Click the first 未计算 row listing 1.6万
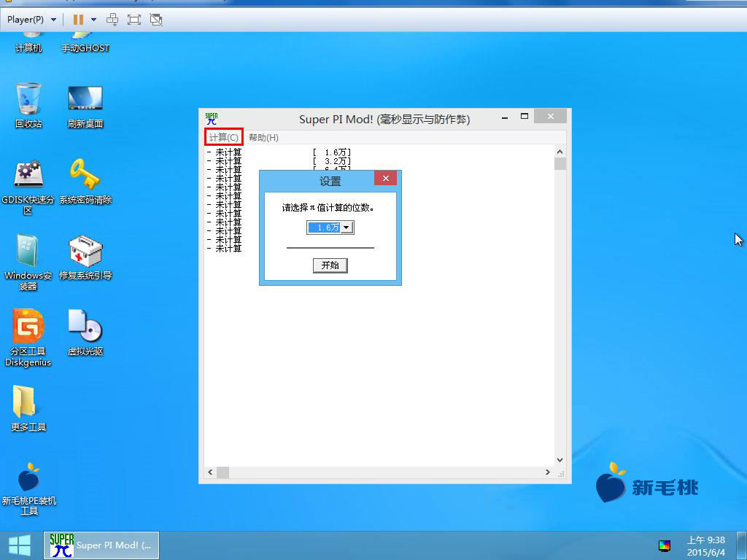Image resolution: width=747 pixels, height=560 pixels. [279, 152]
